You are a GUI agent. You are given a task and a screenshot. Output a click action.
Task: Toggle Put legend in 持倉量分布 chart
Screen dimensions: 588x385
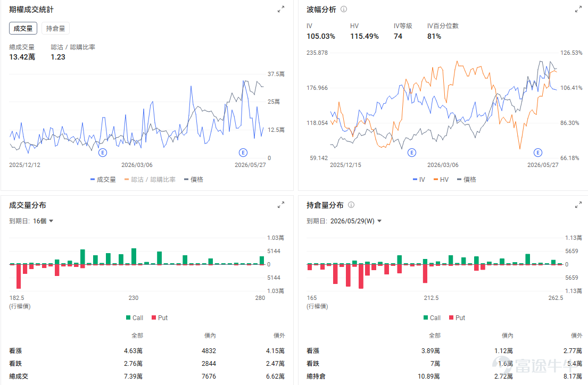(457, 318)
